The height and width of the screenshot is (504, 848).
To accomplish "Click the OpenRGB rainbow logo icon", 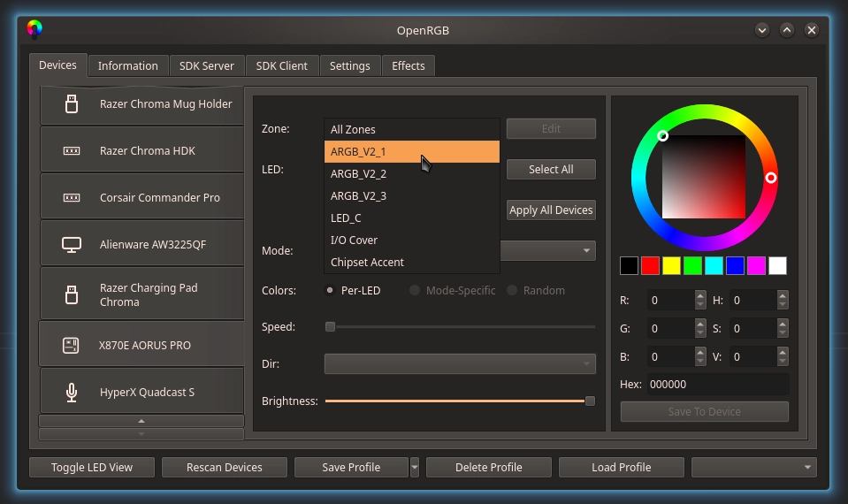I will click(34, 29).
